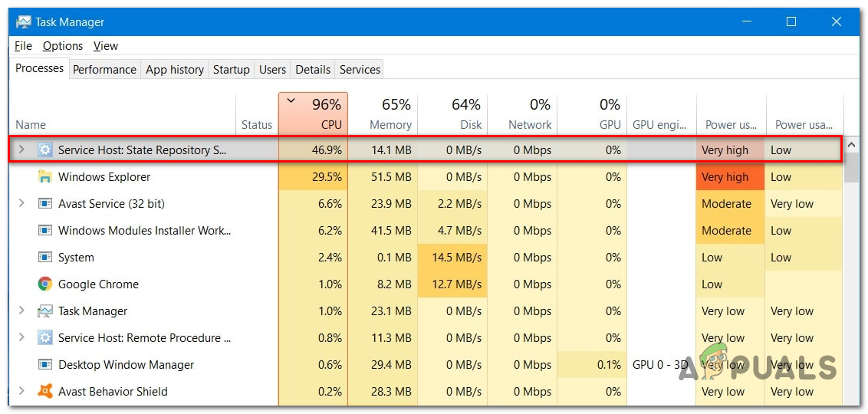
Task: Switch to the Performance tab
Action: (104, 70)
